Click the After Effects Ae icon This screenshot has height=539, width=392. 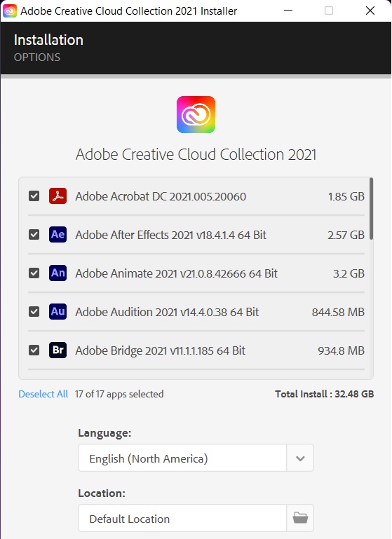pos(58,234)
